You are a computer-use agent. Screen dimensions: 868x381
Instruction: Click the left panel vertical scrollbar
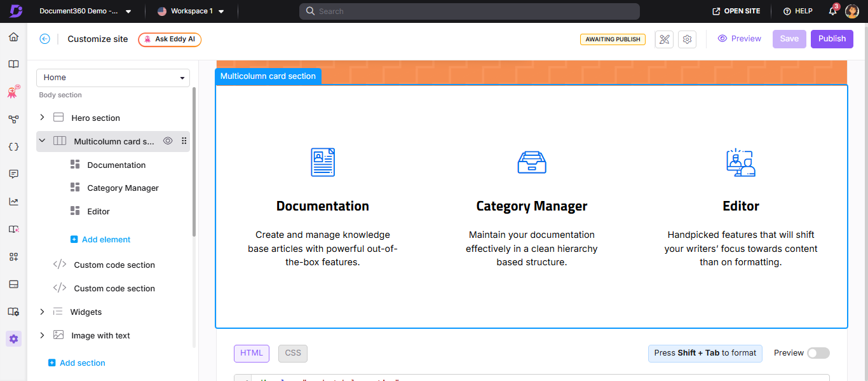(194, 162)
